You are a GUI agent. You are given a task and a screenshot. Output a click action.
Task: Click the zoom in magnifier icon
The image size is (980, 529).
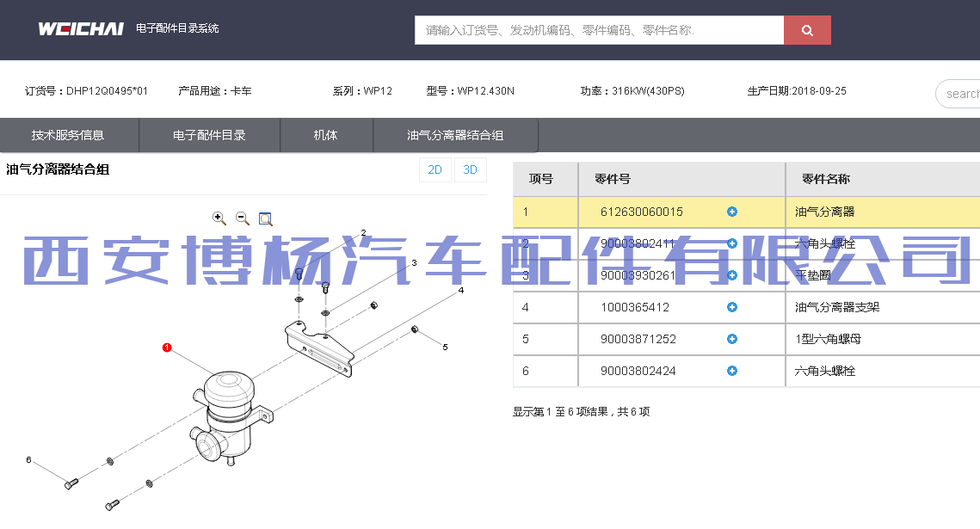click(219, 218)
